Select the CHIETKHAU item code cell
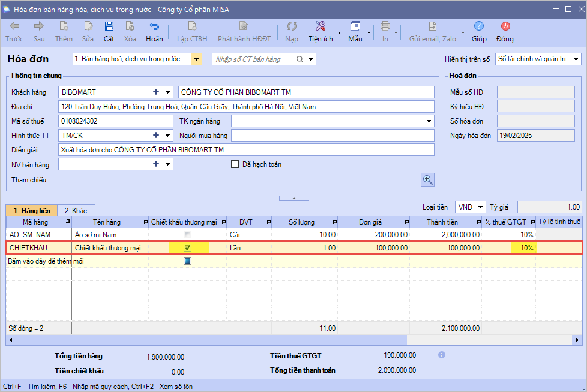This screenshot has width=587, height=392. pyautogui.click(x=39, y=248)
